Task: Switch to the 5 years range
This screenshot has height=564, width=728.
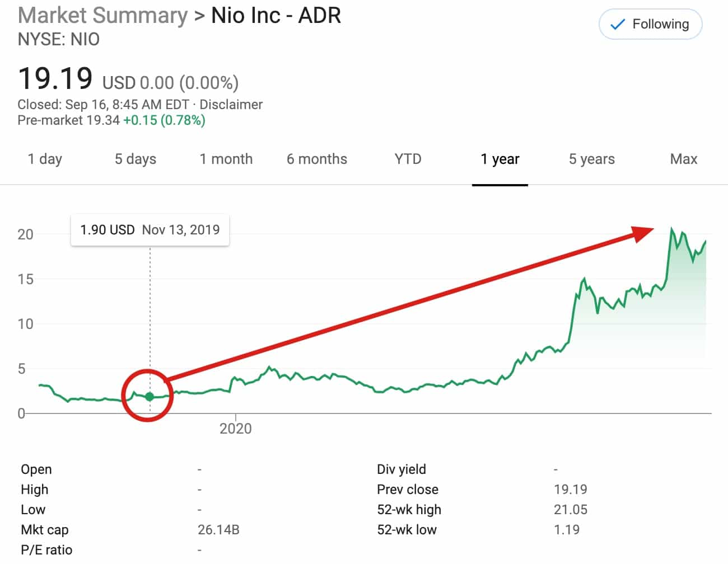Action: pyautogui.click(x=591, y=159)
